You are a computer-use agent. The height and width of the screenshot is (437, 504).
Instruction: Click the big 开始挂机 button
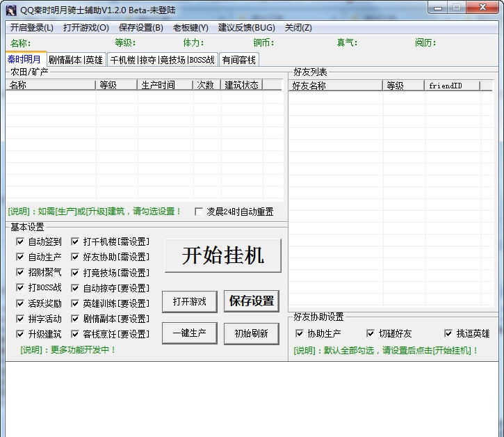(223, 255)
